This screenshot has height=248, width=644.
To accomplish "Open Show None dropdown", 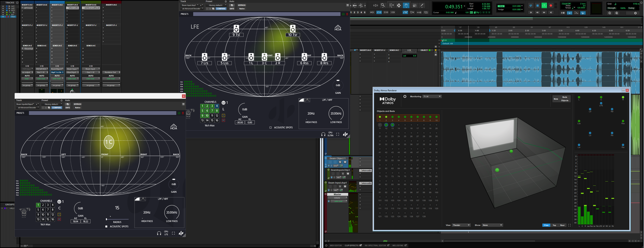I will click(492, 225).
